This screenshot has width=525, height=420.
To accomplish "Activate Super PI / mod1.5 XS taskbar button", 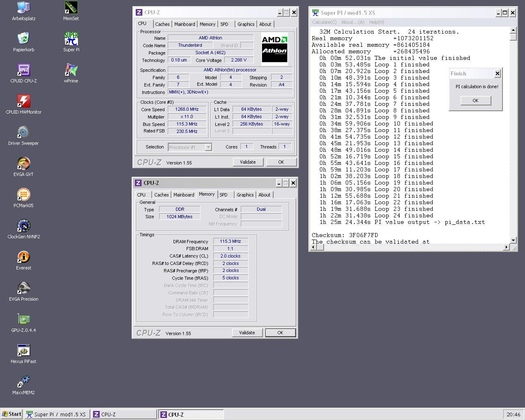I will click(x=56, y=414).
